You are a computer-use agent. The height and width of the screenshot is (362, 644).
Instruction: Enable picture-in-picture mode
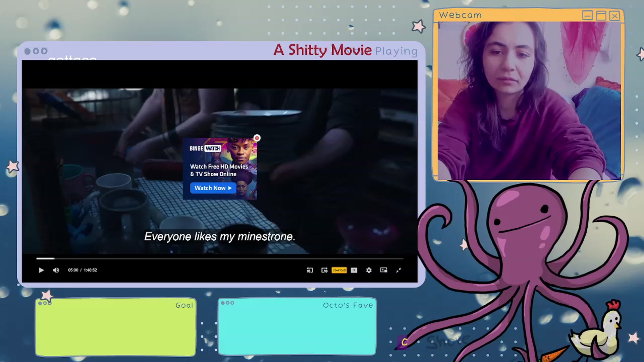tap(384, 270)
